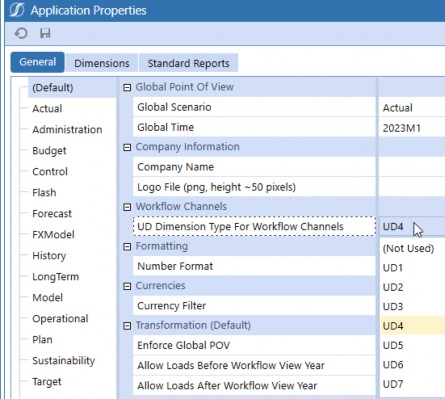Click the Refresh icon in the toolbar
This screenshot has width=445, height=399.
pos(21,33)
